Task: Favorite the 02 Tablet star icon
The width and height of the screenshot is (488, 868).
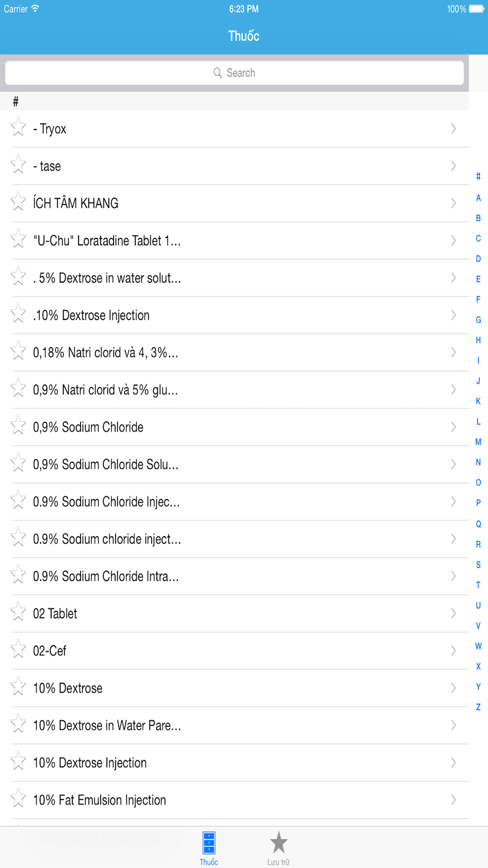Action: click(x=19, y=612)
